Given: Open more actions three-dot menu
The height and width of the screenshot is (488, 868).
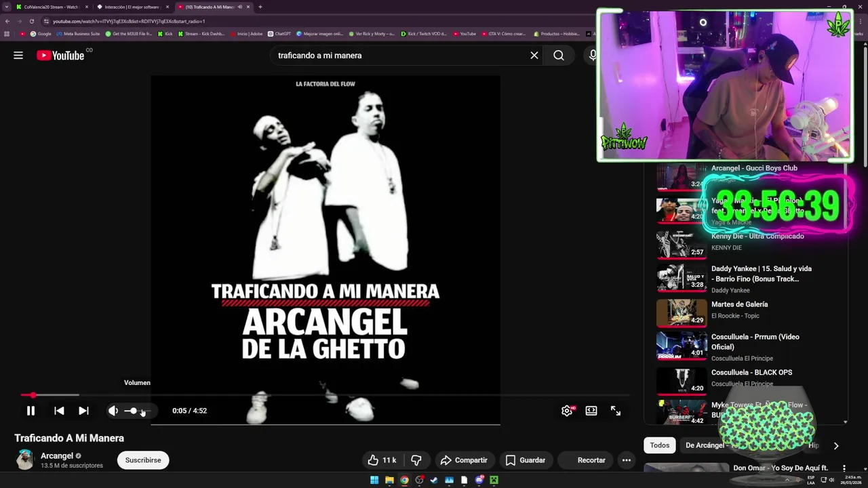Looking at the screenshot, I should point(627,460).
